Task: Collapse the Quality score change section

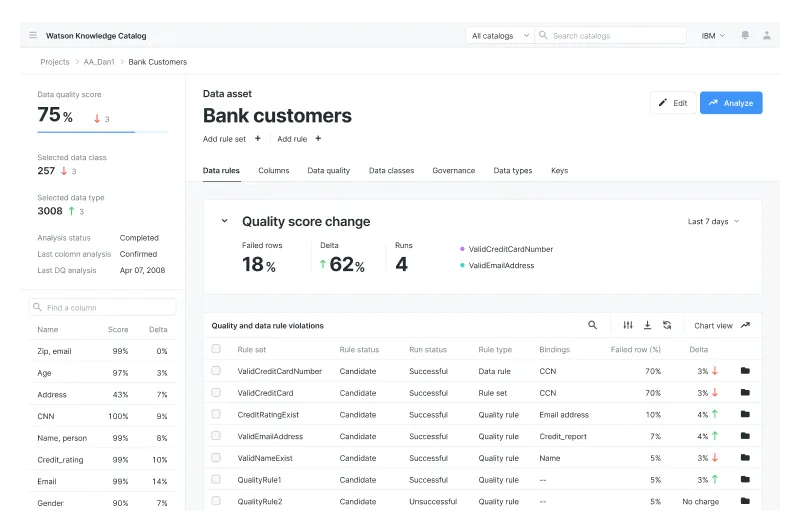Action: click(224, 221)
